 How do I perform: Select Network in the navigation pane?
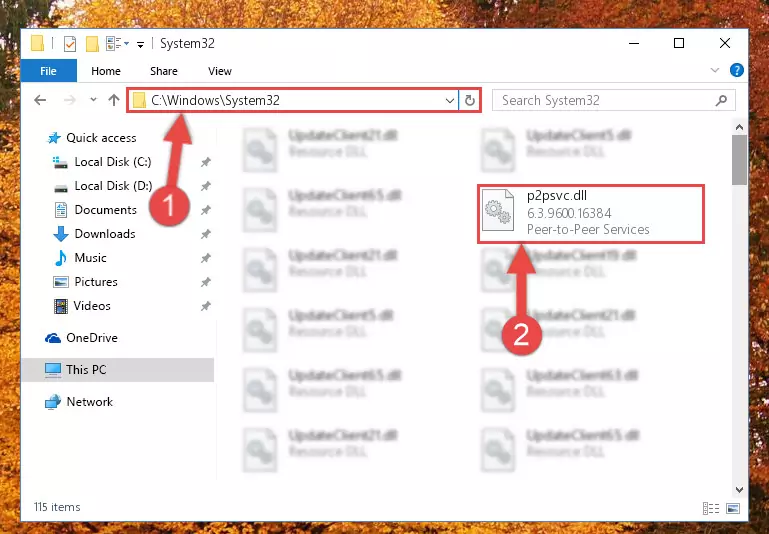[x=90, y=402]
